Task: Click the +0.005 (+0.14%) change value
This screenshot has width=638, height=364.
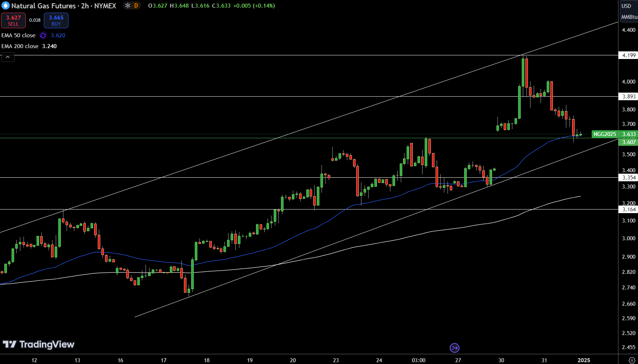Action: [x=254, y=6]
